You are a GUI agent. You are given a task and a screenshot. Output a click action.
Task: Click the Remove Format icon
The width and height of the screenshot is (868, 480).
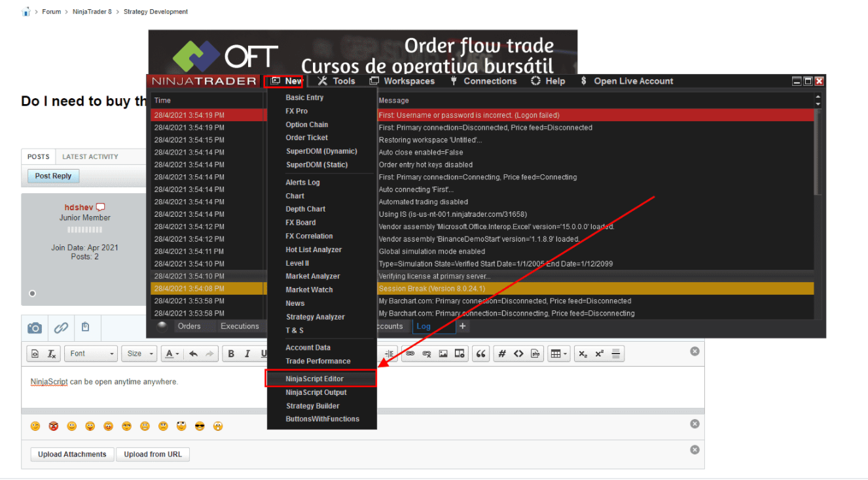click(x=52, y=354)
